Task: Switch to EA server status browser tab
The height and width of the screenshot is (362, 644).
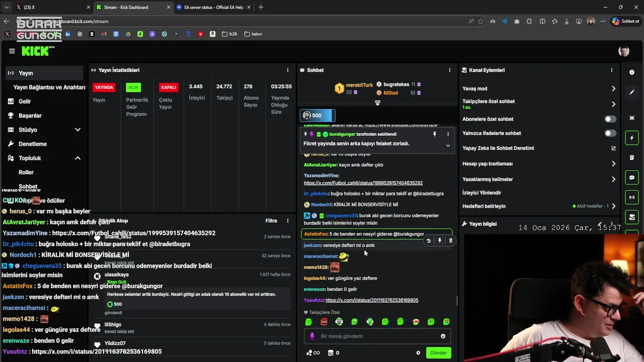Action: pyautogui.click(x=214, y=7)
